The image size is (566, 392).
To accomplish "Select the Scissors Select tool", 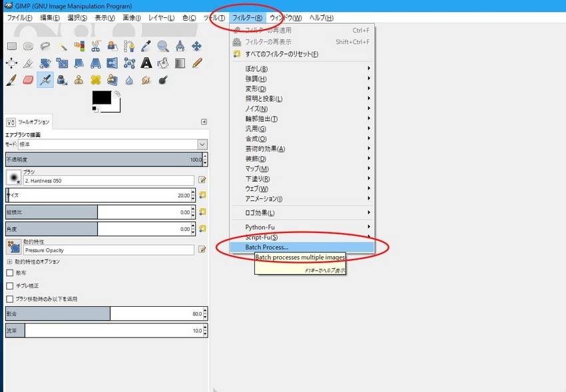I will (96, 46).
